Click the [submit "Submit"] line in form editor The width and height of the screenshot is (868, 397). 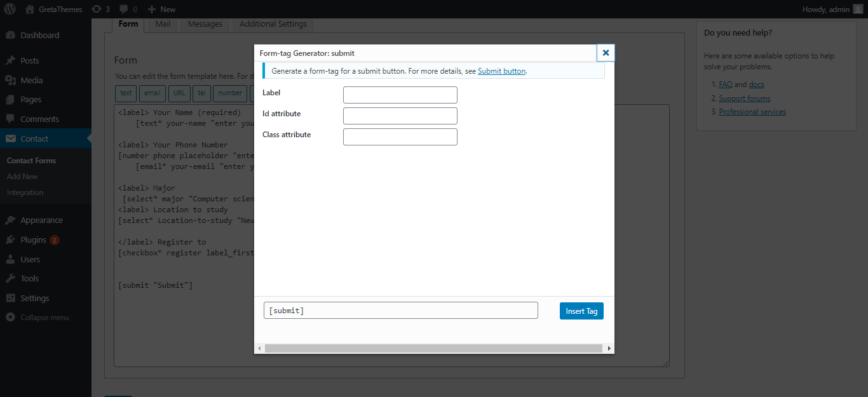[x=156, y=285]
